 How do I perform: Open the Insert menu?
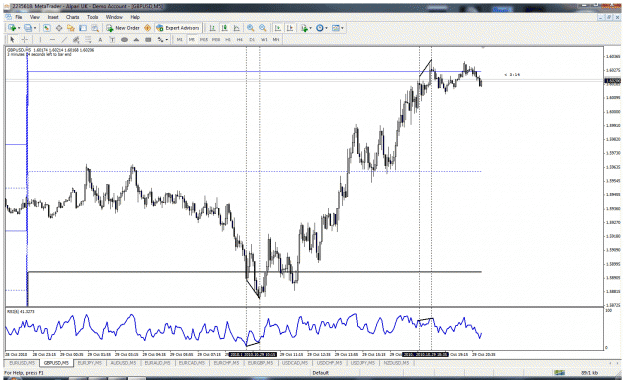tap(53, 17)
